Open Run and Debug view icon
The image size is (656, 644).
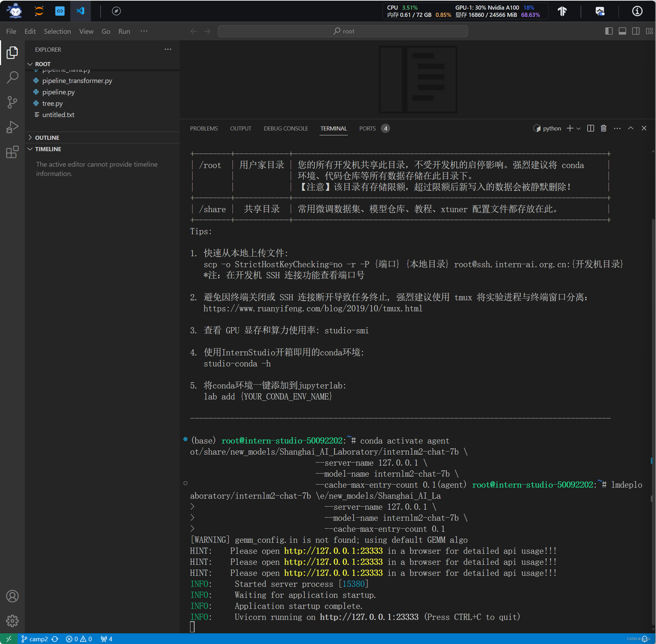(x=12, y=127)
